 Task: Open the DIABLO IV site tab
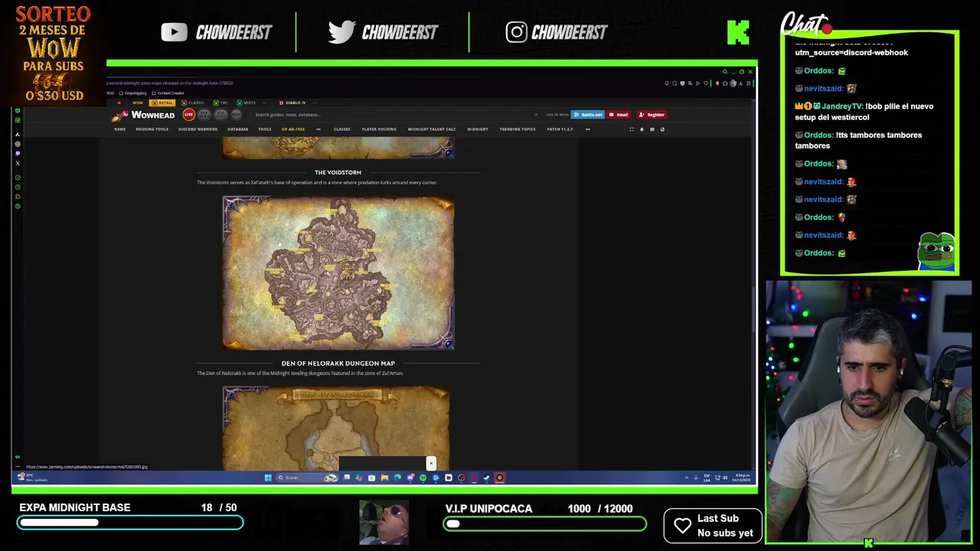tap(292, 103)
